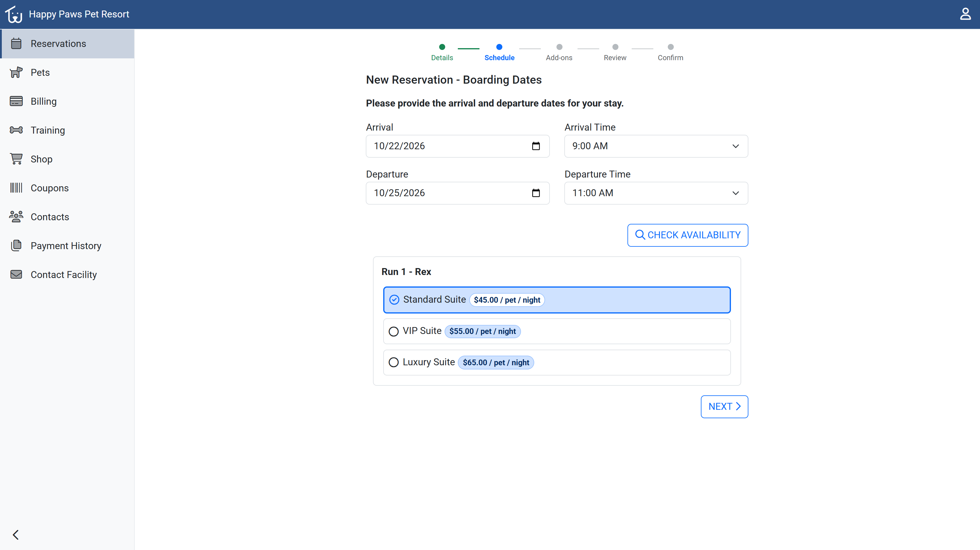Open Billing in the sidebar
Image resolution: width=980 pixels, height=550 pixels.
[68, 101]
